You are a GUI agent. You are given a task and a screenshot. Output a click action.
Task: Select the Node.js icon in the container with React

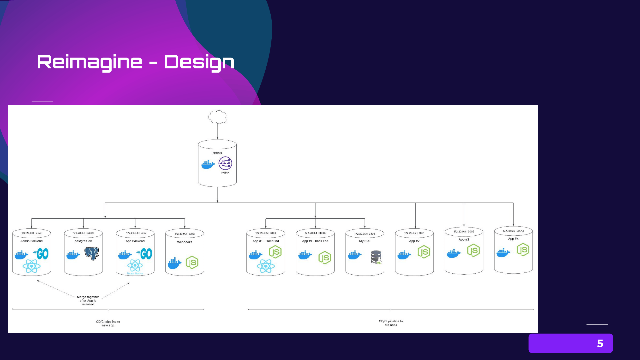tap(276, 252)
